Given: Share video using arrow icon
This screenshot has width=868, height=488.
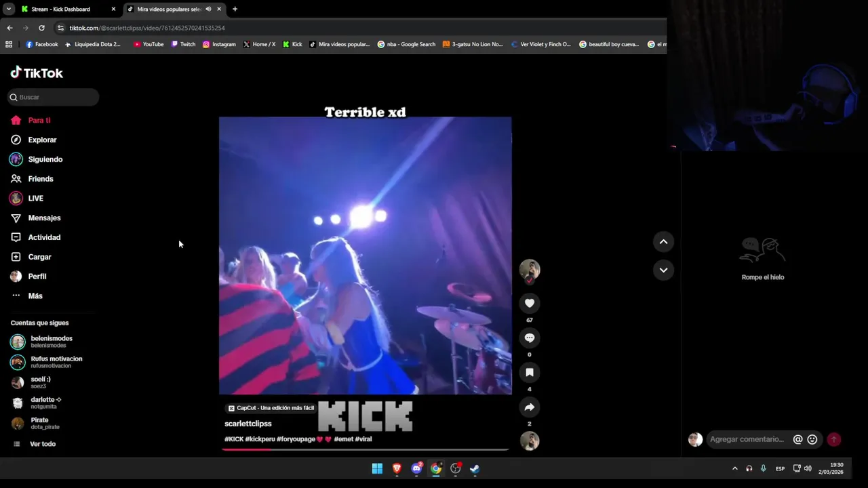Looking at the screenshot, I should point(530,407).
